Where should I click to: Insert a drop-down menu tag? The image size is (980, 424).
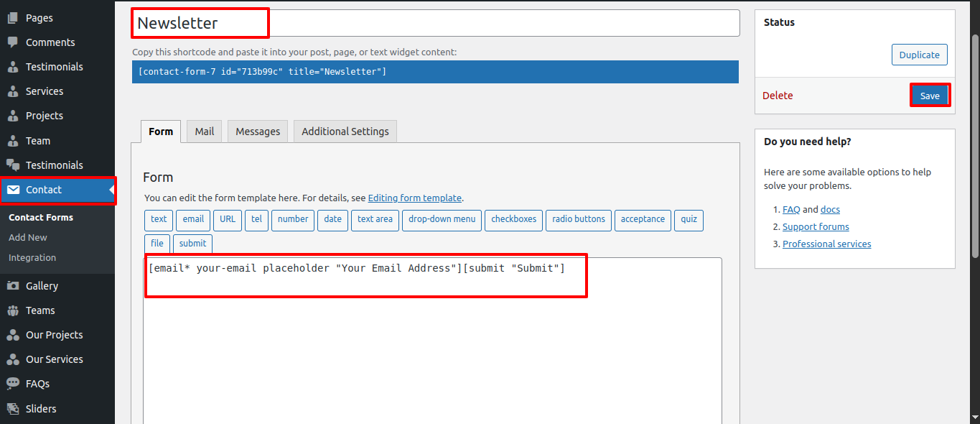pyautogui.click(x=442, y=220)
